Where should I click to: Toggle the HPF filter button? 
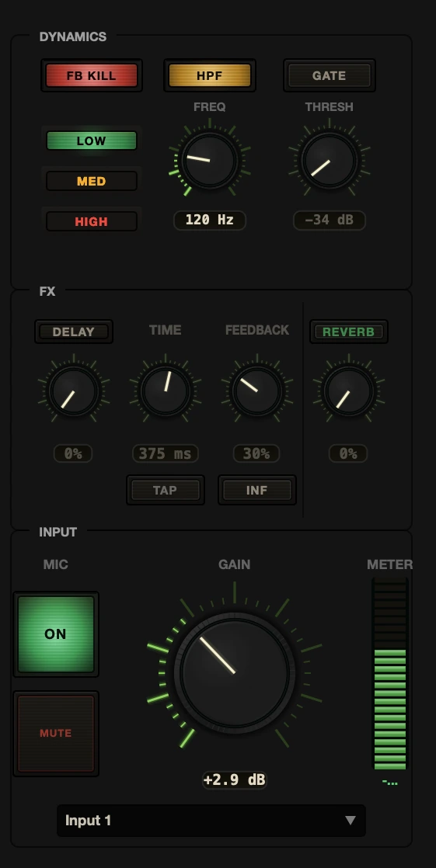(209, 75)
